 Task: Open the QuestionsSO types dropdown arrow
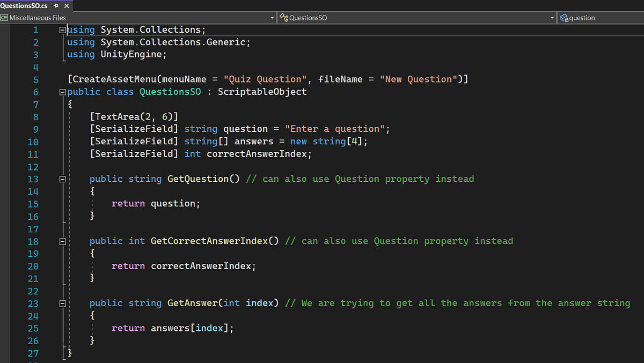tap(552, 18)
